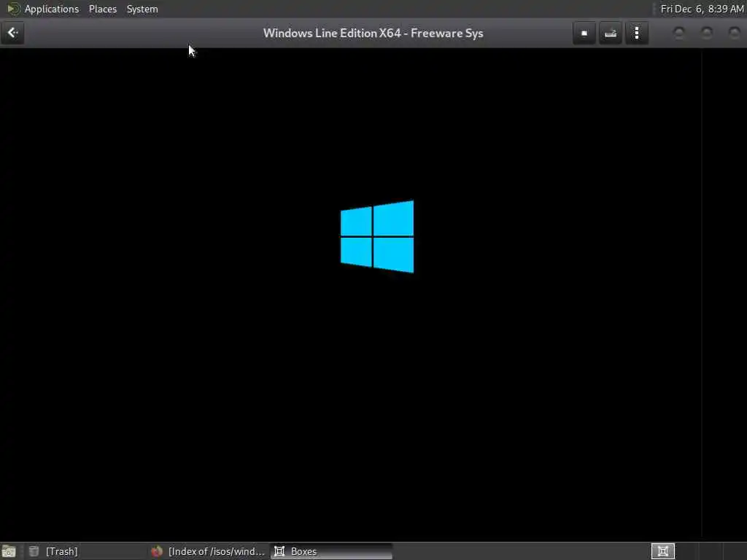Screen dimensions: 747x560
Task: Open the three-dot actions menu in Boxes
Action: pyautogui.click(x=637, y=34)
